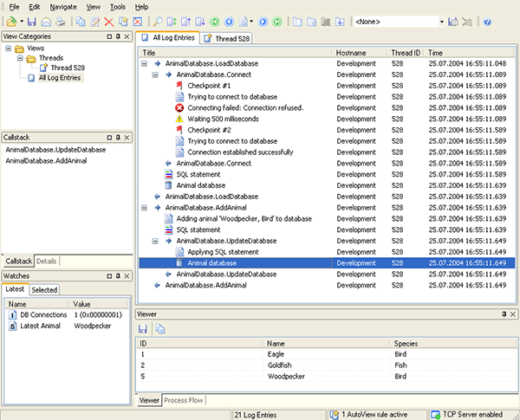Click the Save icon in main toolbar
This screenshot has width=520, height=420.
pos(31,21)
